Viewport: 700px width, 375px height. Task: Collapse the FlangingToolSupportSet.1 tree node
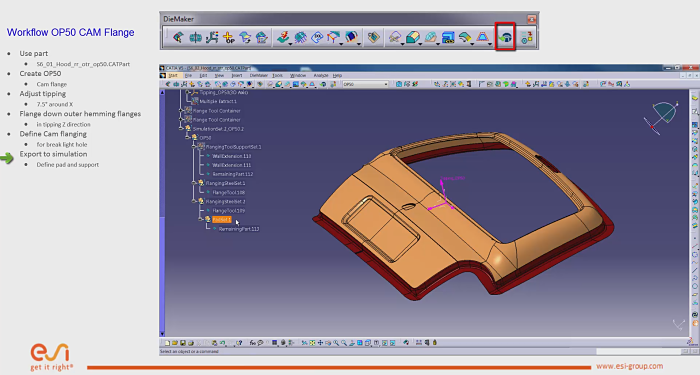click(194, 146)
